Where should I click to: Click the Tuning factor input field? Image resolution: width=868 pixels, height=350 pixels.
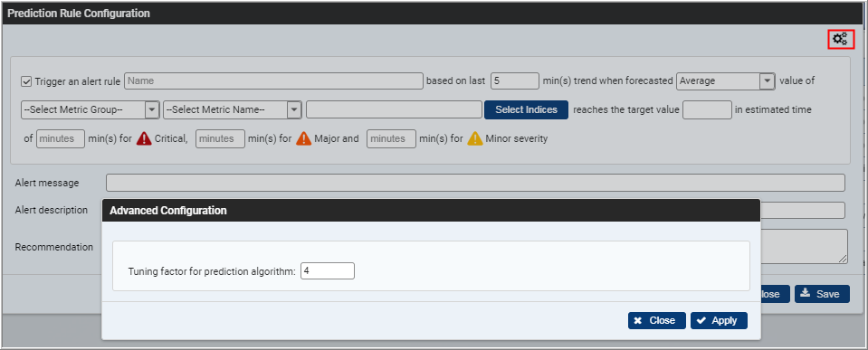(x=328, y=271)
